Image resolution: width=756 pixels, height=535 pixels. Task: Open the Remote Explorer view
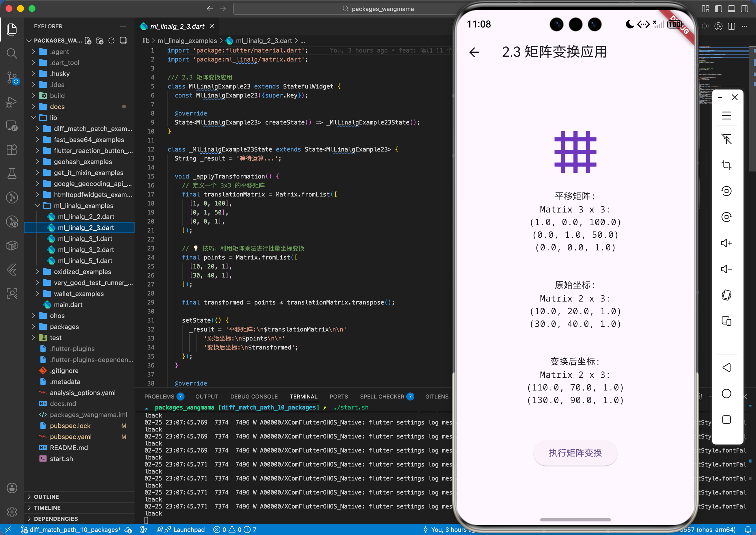[x=12, y=126]
